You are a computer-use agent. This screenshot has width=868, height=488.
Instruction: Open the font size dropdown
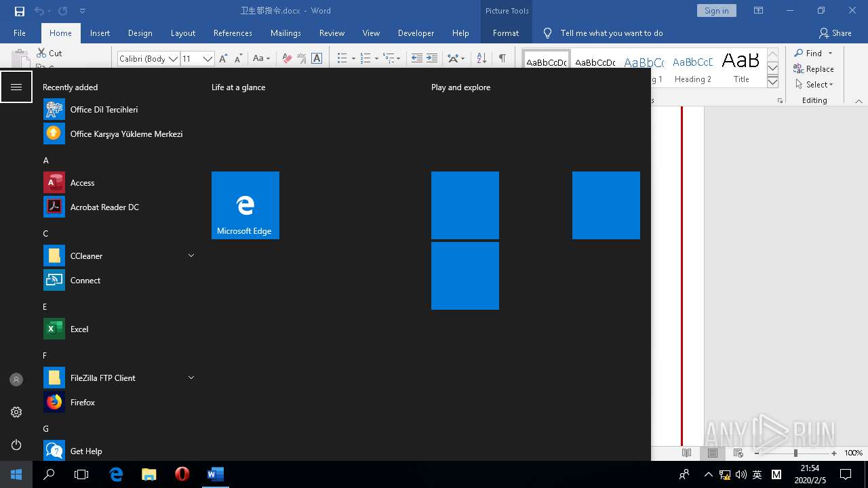[x=208, y=59]
